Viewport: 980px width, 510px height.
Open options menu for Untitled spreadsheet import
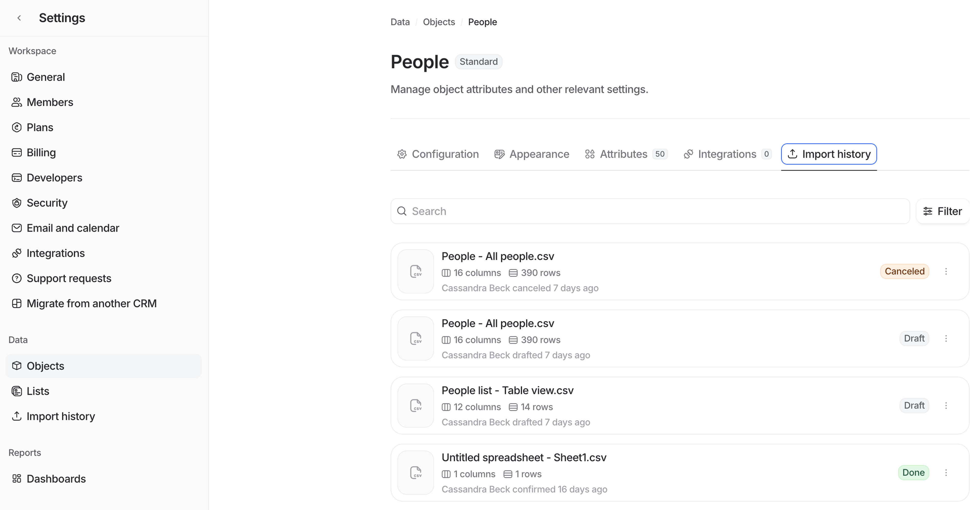pos(946,472)
